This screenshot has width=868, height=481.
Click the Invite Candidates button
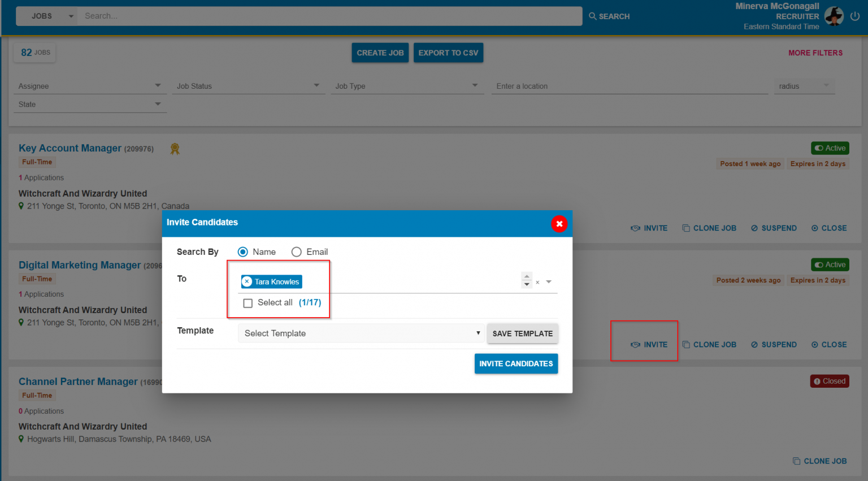click(x=516, y=363)
